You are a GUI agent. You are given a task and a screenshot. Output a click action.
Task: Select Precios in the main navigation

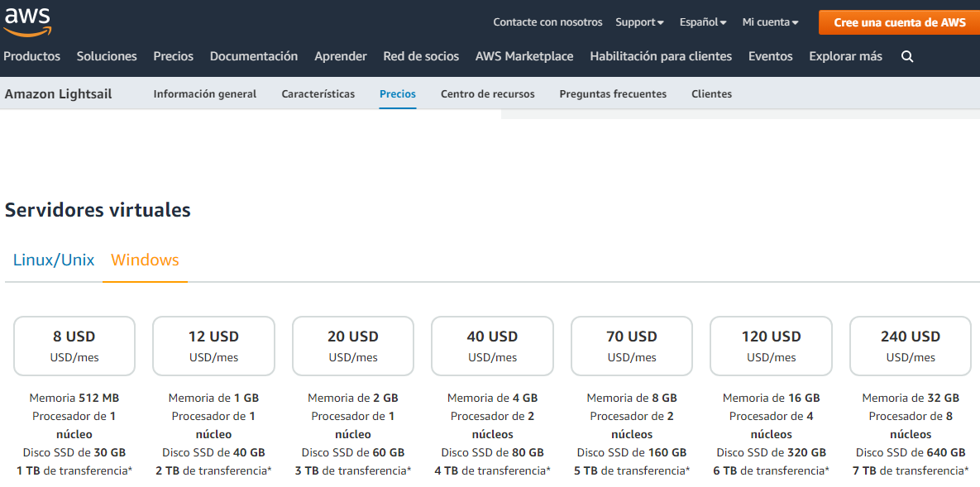click(173, 56)
